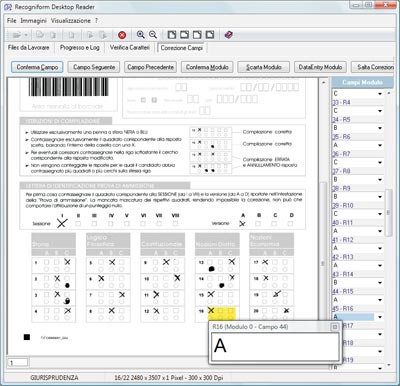Open the Immagini menu

click(33, 21)
